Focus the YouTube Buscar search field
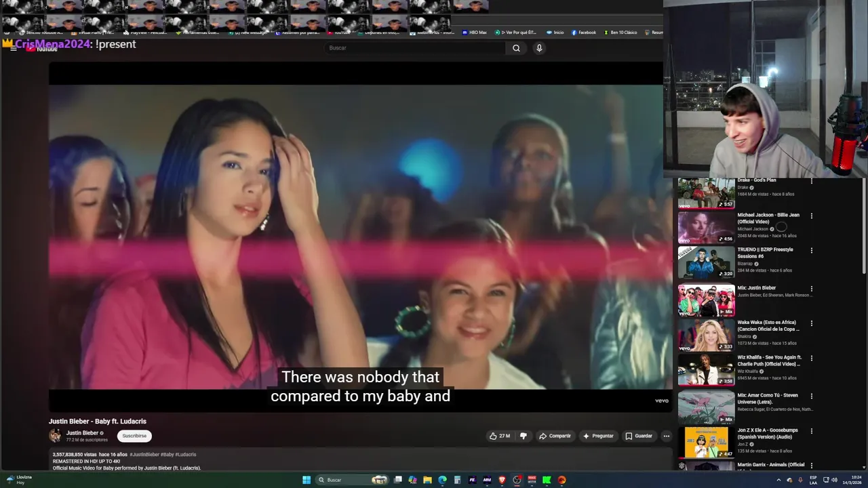 [416, 48]
